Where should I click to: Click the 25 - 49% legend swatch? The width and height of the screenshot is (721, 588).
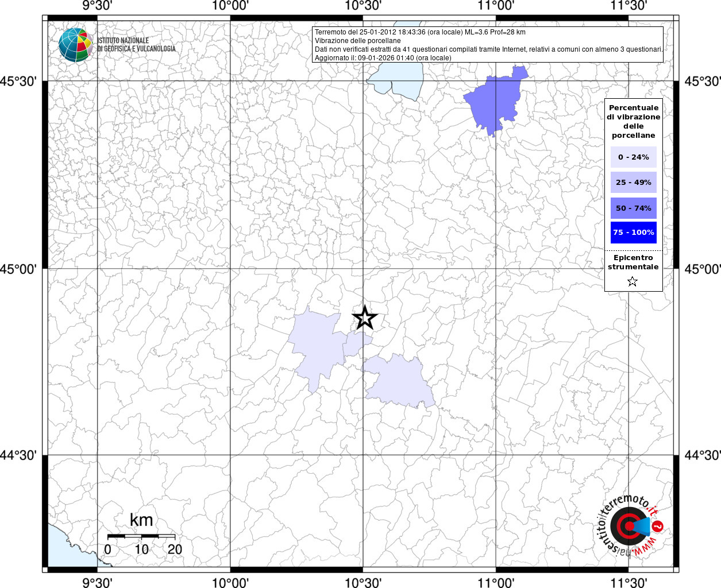(633, 183)
